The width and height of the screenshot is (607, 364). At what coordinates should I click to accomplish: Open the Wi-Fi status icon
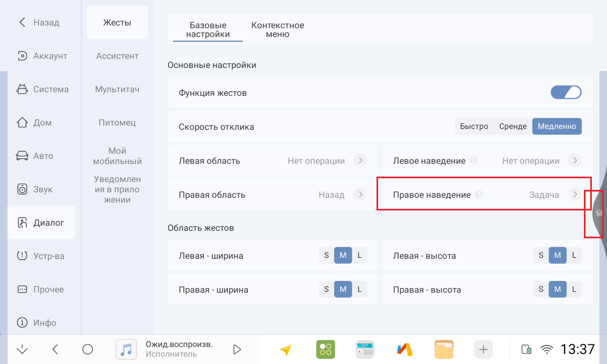[547, 349]
